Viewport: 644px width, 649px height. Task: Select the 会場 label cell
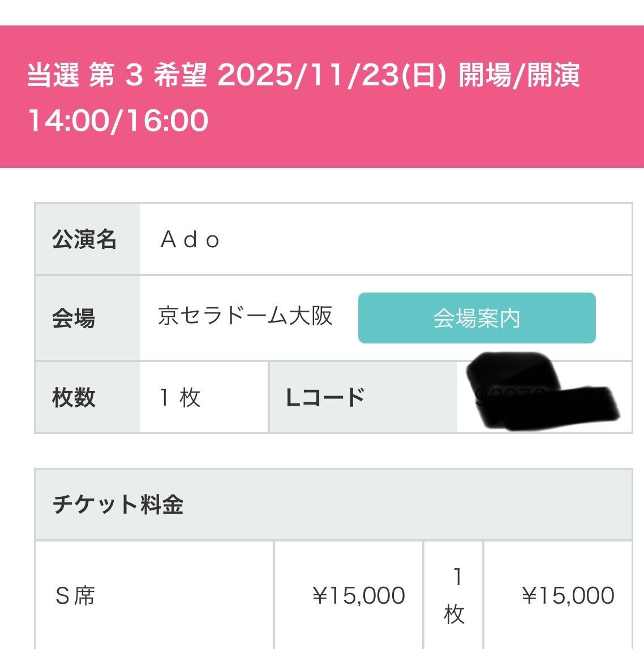87,318
